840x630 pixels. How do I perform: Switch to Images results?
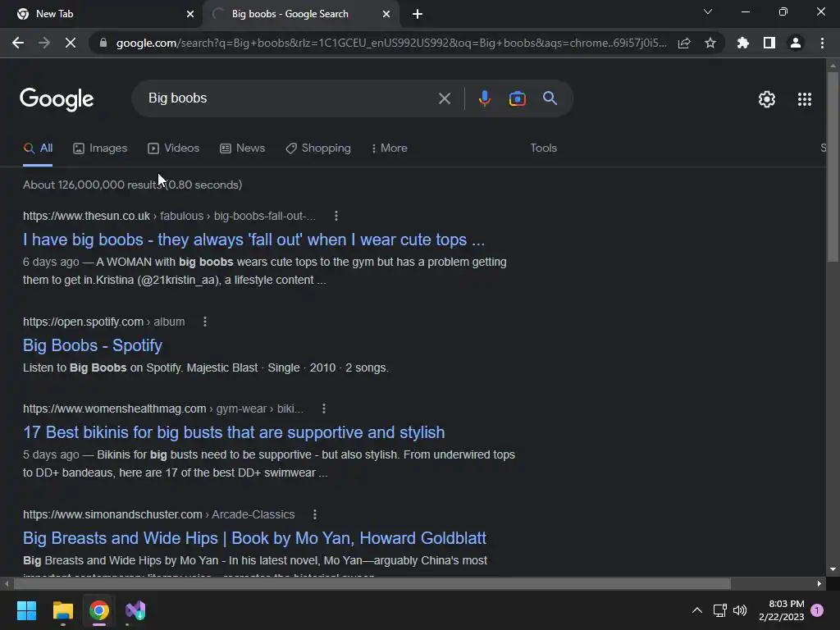[100, 148]
